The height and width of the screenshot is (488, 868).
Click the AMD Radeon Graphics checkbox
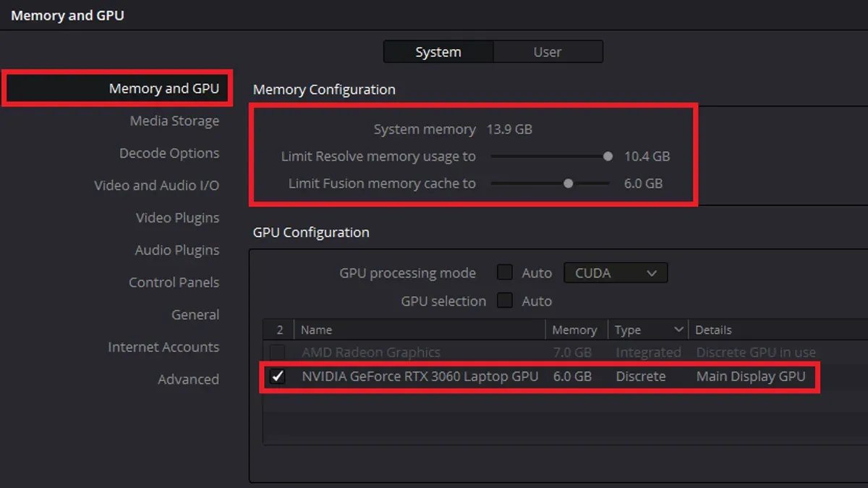[278, 352]
